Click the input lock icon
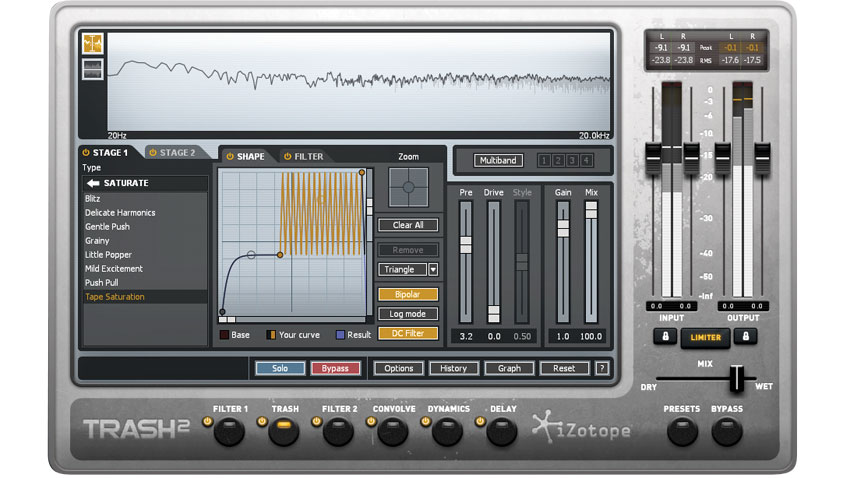This screenshot has width=850, height=478. pos(665,337)
